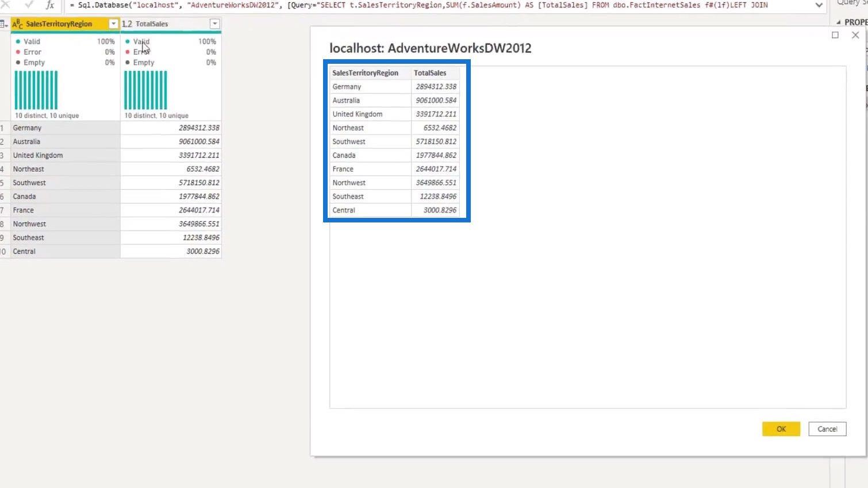Select the Northeast cell in the grid

(x=65, y=169)
